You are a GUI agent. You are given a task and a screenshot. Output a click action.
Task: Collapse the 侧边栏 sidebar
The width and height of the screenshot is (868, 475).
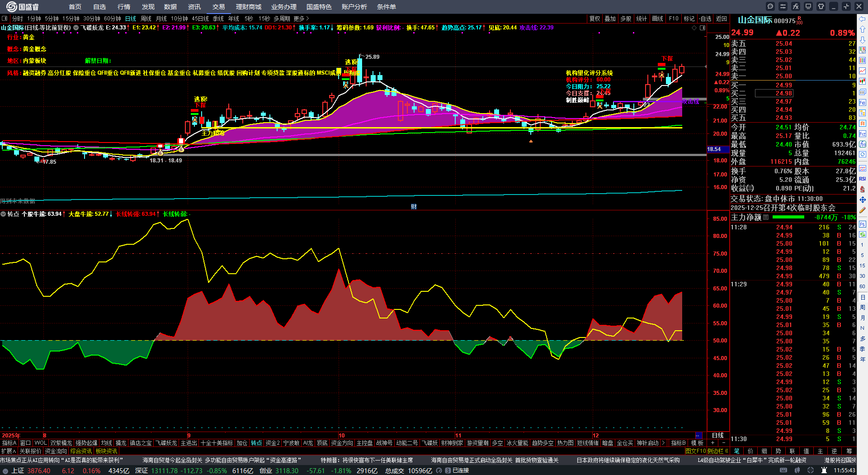coord(717,451)
